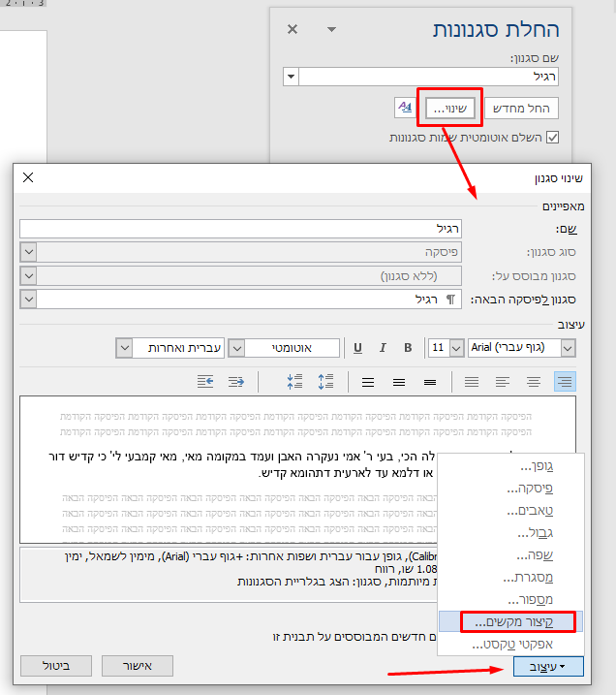The width and height of the screenshot is (616, 695).
Task: Choose טאבים... from the format menu
Action: coord(510,511)
